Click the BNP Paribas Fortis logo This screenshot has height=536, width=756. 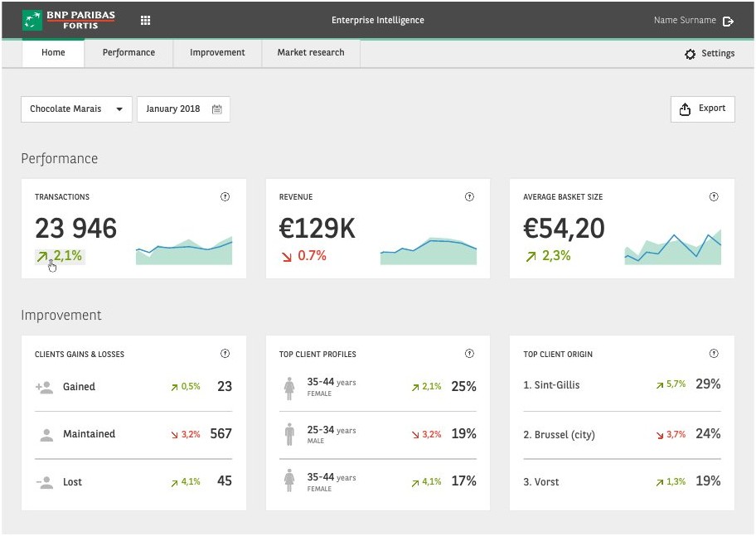[x=69, y=20]
